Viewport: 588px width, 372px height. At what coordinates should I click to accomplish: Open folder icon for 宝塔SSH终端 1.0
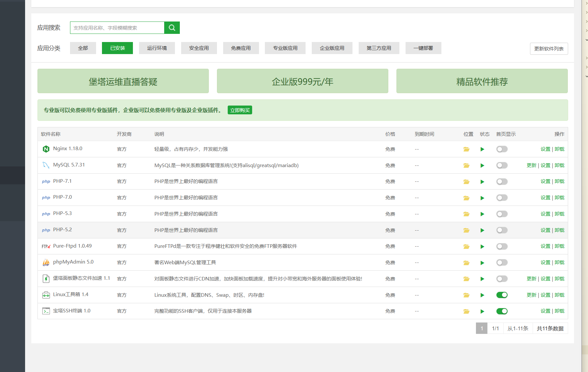tap(466, 311)
